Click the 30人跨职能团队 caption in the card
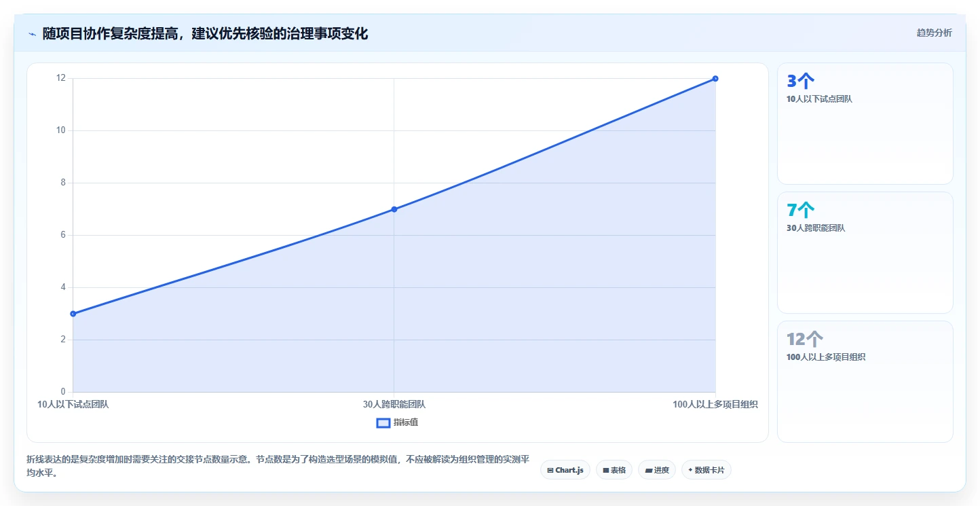The image size is (980, 506). [816, 228]
